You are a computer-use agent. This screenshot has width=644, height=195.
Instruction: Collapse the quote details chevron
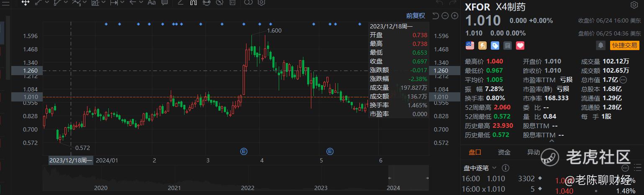click(x=552, y=142)
